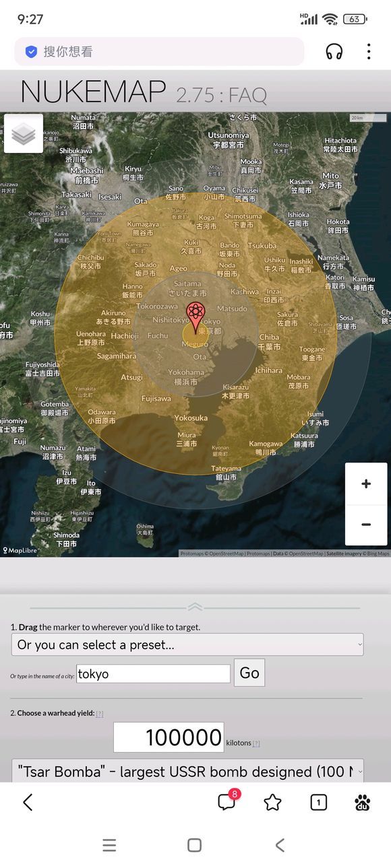Go back with the browser arrow
Viewport: 391px width, 868px height.
[28, 802]
